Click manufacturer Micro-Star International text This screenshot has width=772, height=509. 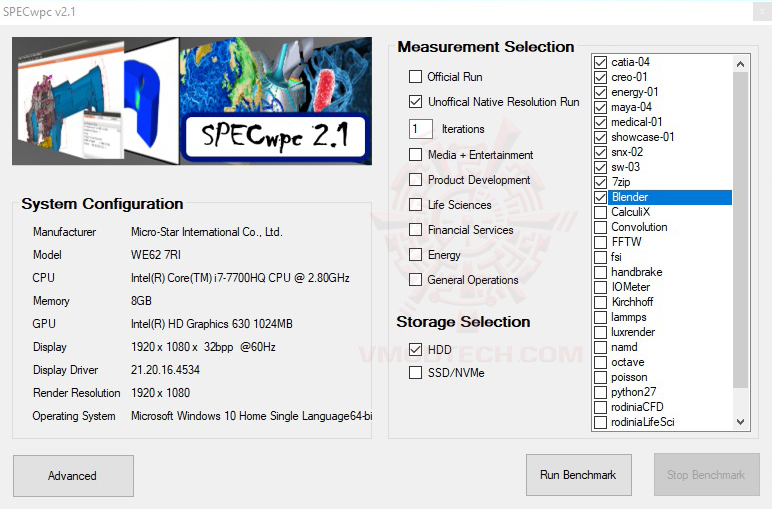click(x=207, y=232)
